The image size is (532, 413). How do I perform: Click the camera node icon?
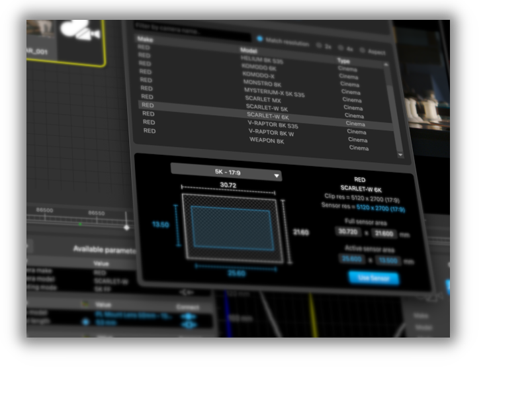tap(79, 30)
